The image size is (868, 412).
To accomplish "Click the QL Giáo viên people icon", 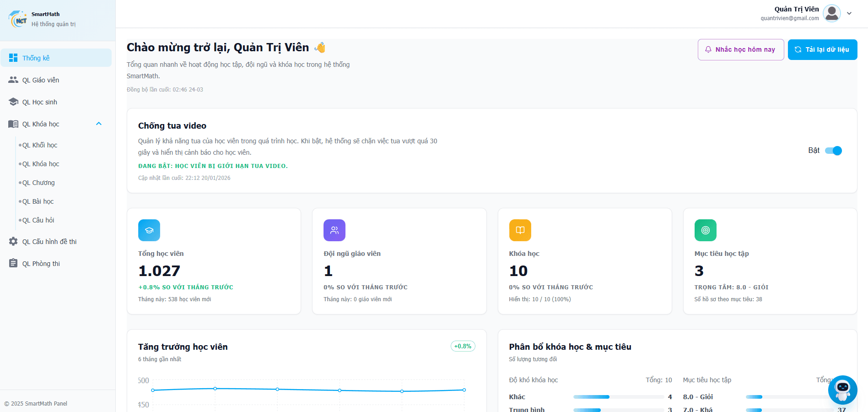I will (x=13, y=79).
